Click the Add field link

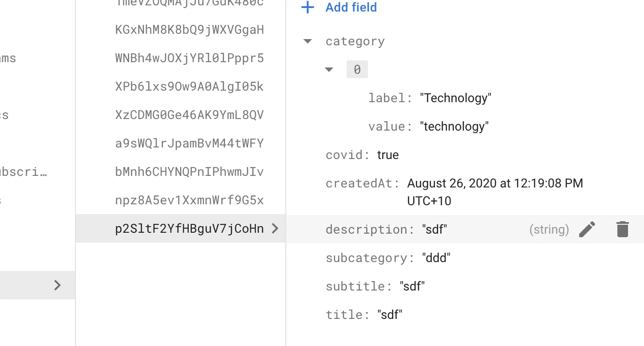[x=351, y=8]
